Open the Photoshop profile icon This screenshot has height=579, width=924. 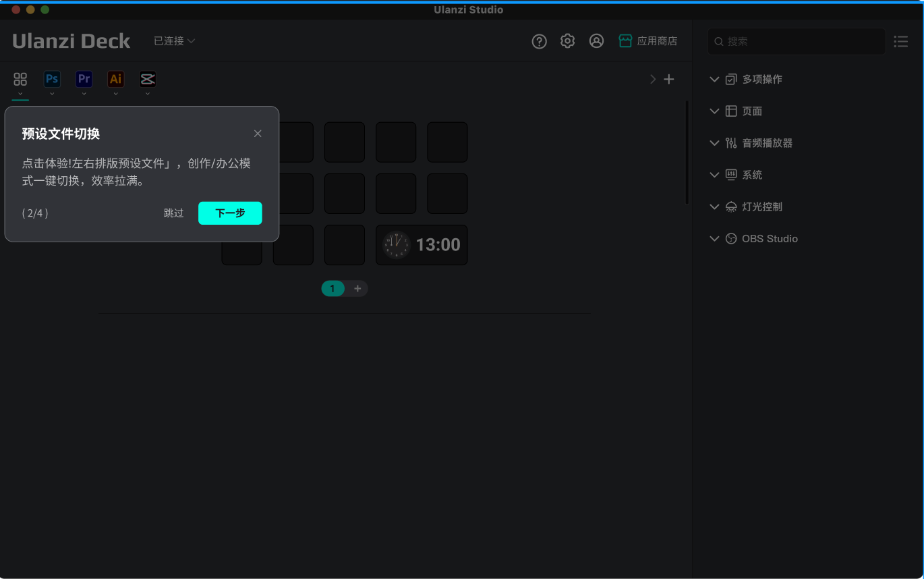[x=52, y=79]
